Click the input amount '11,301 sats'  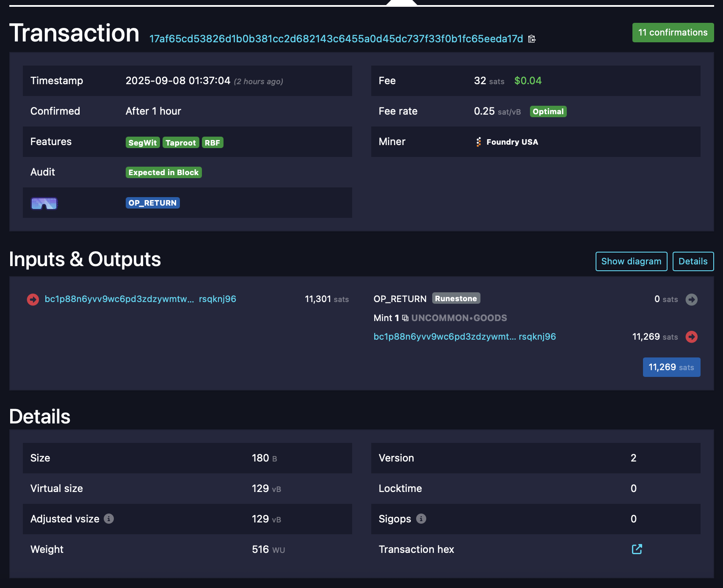327,299
